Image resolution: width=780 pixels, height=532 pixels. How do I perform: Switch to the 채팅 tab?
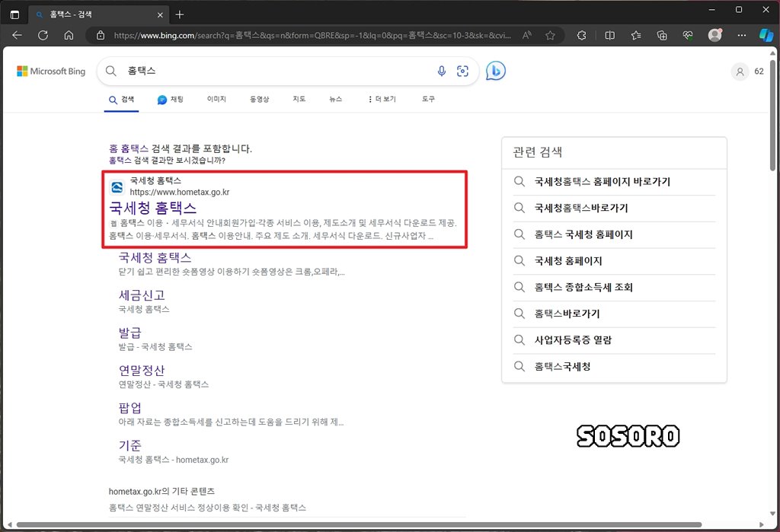(170, 100)
